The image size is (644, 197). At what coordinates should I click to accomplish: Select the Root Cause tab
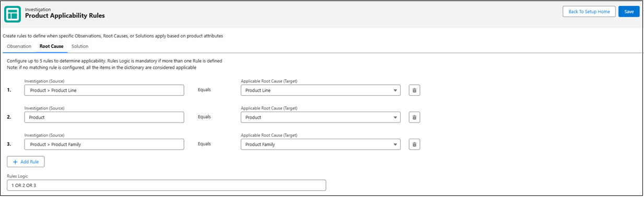coord(52,46)
